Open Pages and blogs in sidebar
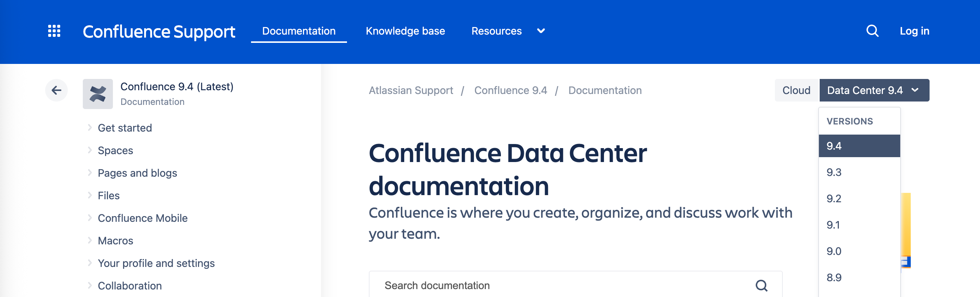980x297 pixels. tap(137, 173)
